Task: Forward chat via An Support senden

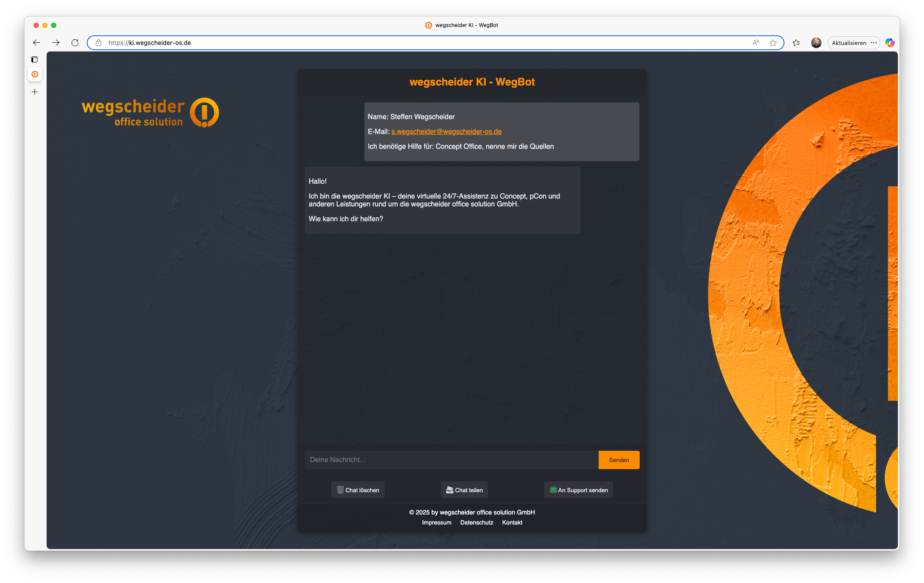Action: point(578,490)
